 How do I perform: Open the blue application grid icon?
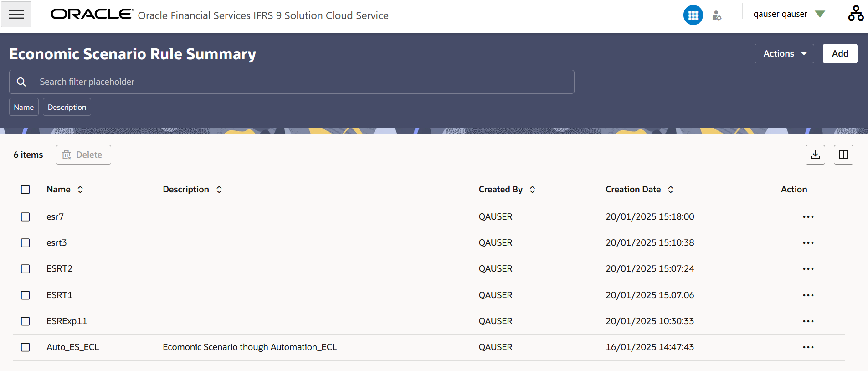coord(693,15)
